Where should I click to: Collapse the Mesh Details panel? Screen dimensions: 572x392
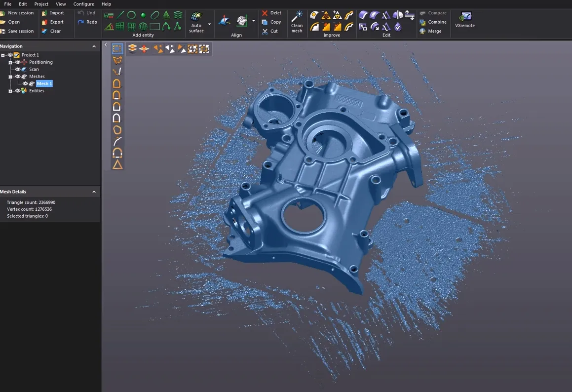click(x=94, y=192)
